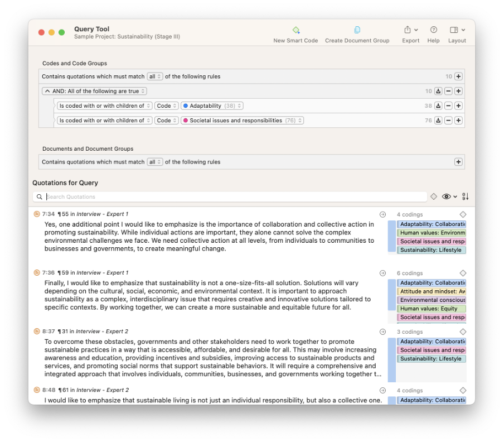Click Create Document Group in the toolbar
The height and width of the screenshot is (442, 504).
[357, 30]
